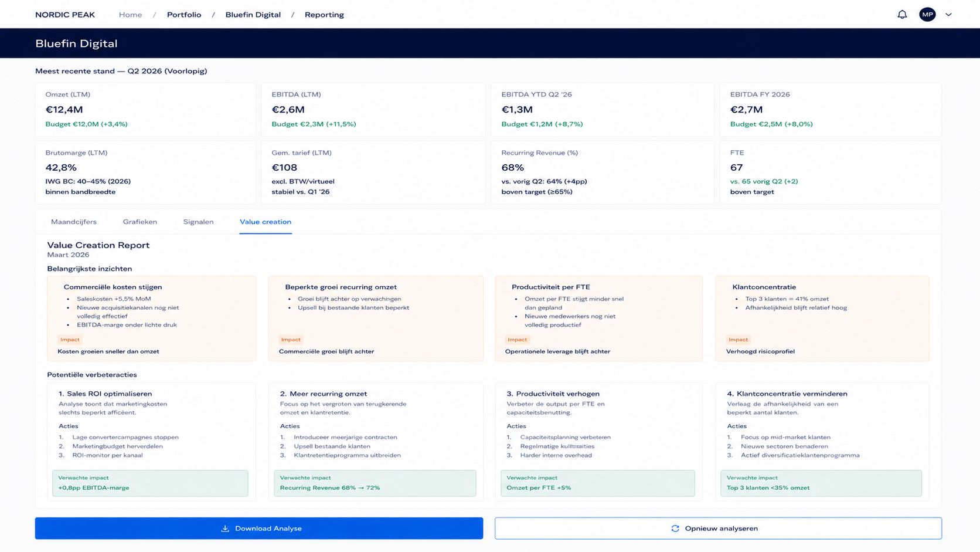This screenshot has height=552, width=980.
Task: Click 'Commerciële kosten stijgen' insight title
Action: pyautogui.click(x=113, y=287)
